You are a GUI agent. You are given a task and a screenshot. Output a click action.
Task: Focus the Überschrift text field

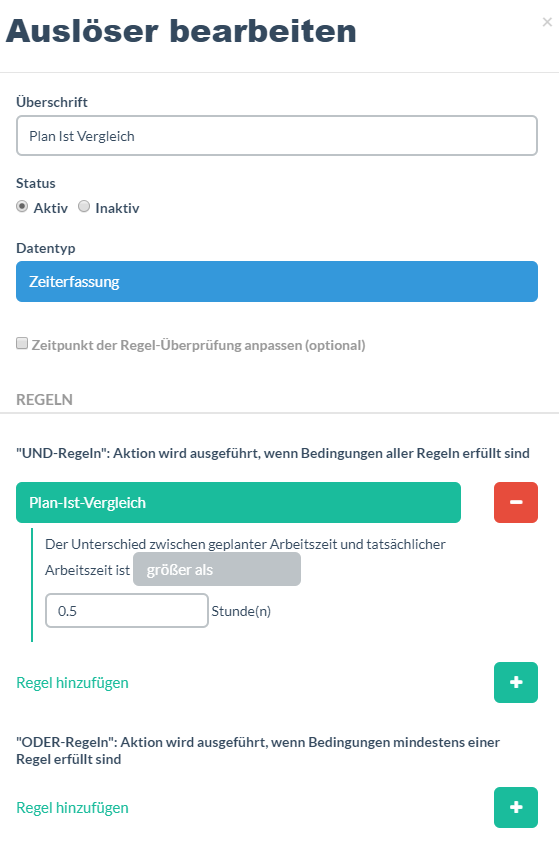tap(277, 136)
